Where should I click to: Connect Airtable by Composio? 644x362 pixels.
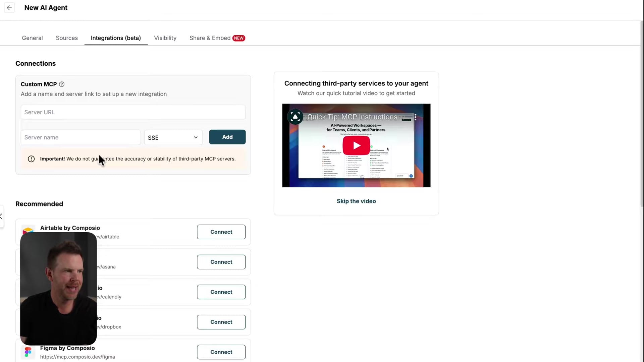coord(221,232)
